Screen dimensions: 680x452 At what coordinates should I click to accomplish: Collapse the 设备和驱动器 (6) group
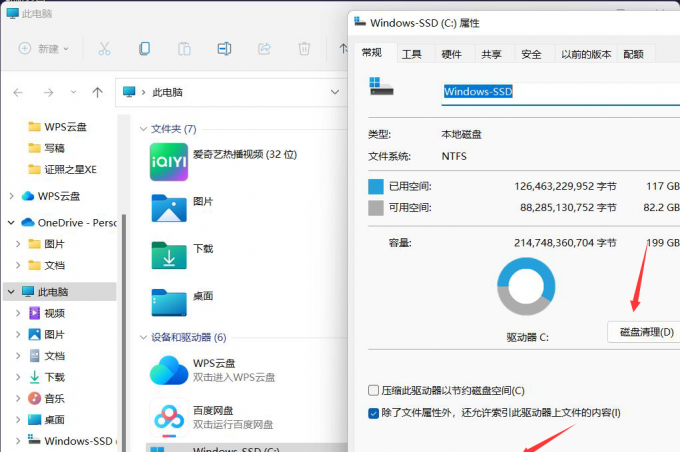[x=144, y=337]
